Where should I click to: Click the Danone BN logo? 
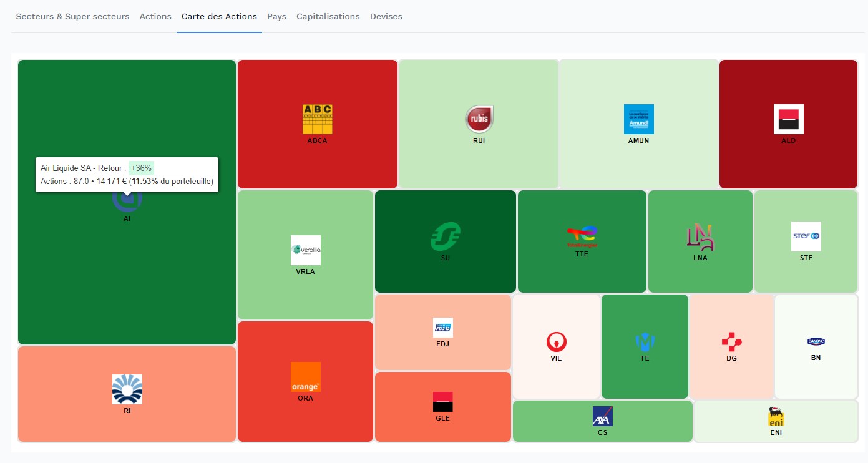(816, 342)
